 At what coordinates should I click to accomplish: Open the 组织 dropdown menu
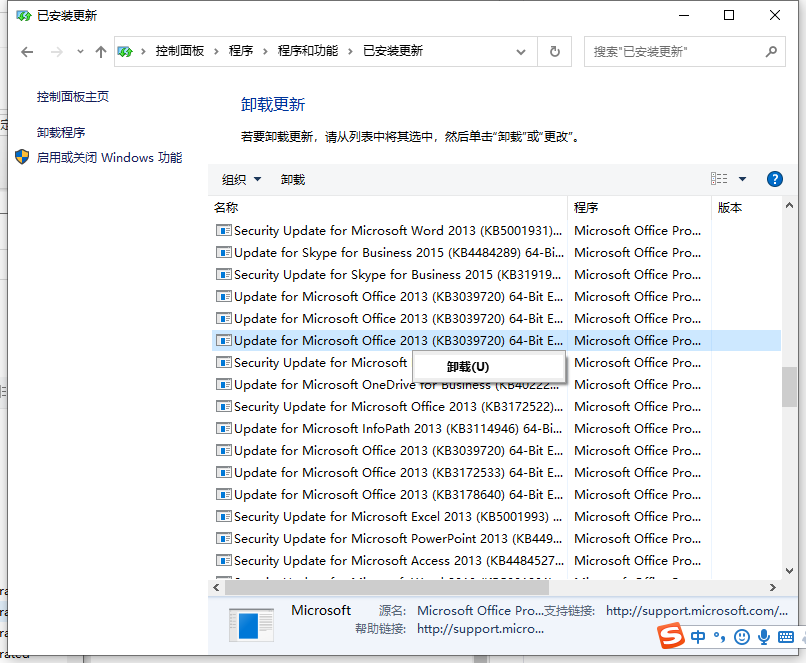click(x=241, y=179)
